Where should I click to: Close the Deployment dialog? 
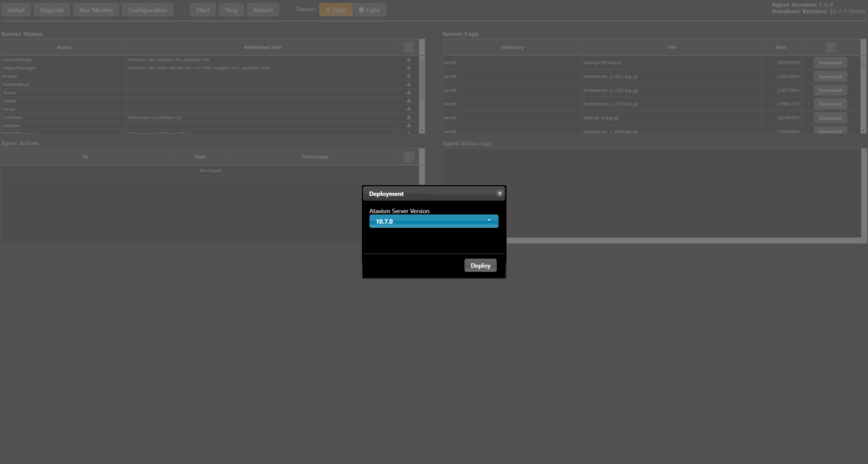click(x=499, y=193)
